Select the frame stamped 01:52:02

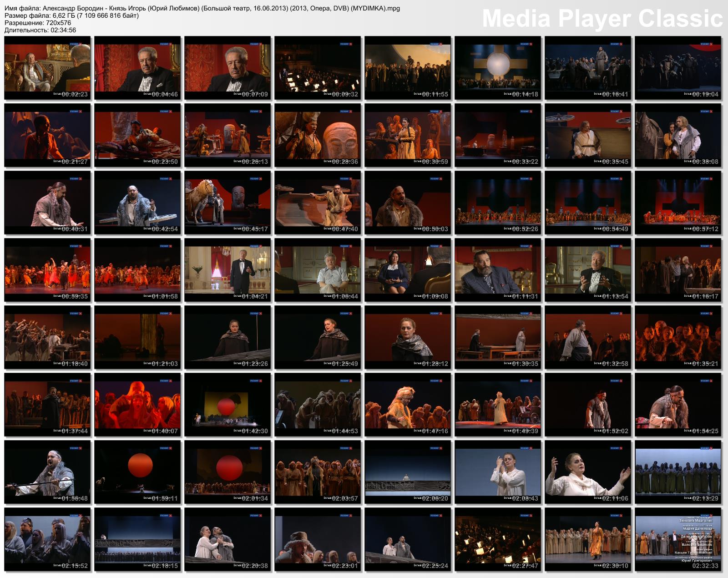588,405
